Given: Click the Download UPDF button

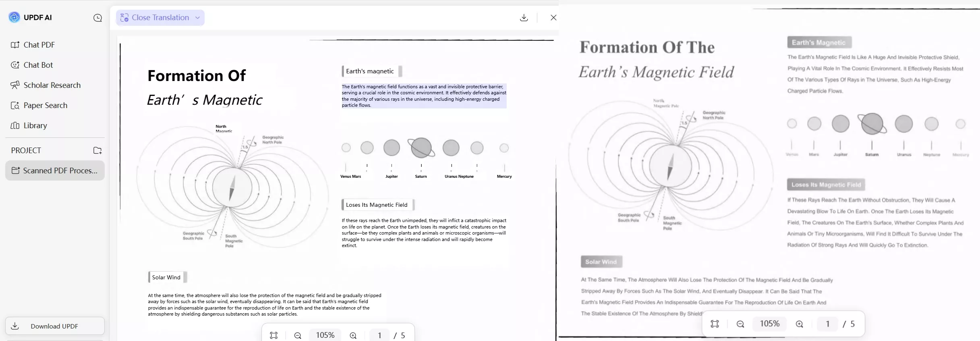Looking at the screenshot, I should click(55, 326).
